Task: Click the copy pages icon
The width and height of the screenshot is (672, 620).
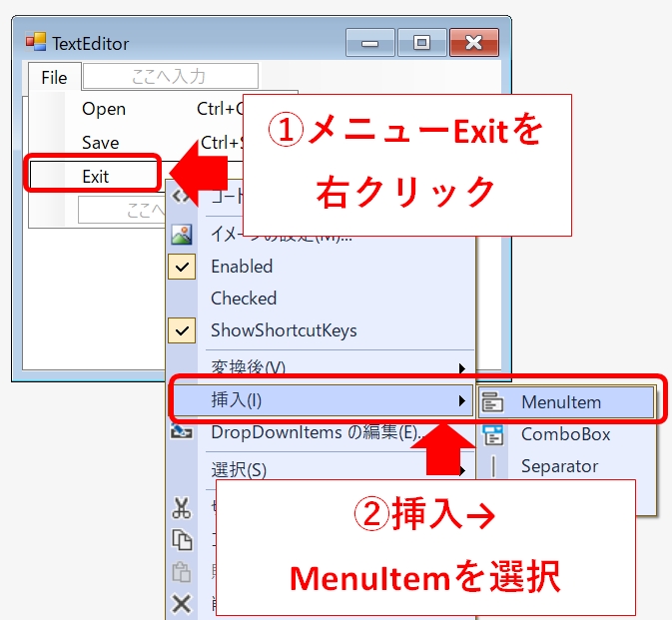Action: 182,540
